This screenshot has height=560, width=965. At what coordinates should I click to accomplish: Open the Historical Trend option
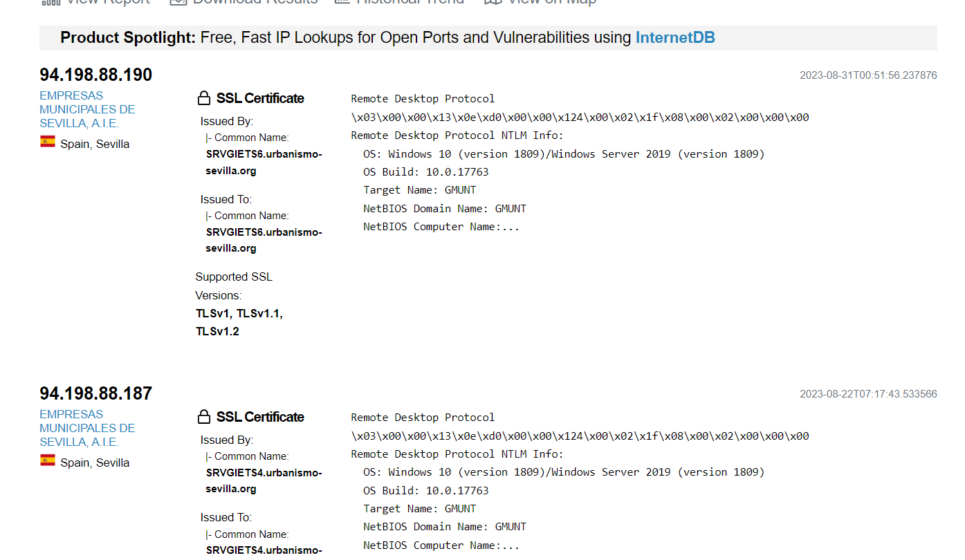coord(399,2)
